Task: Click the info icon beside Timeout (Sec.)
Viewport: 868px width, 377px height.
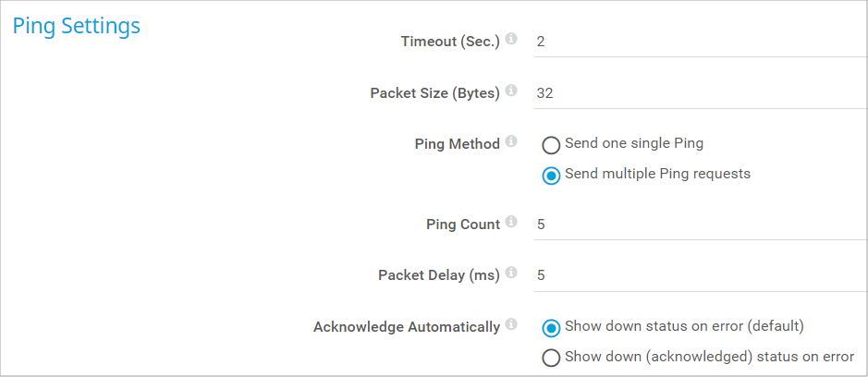Action: coord(511,40)
